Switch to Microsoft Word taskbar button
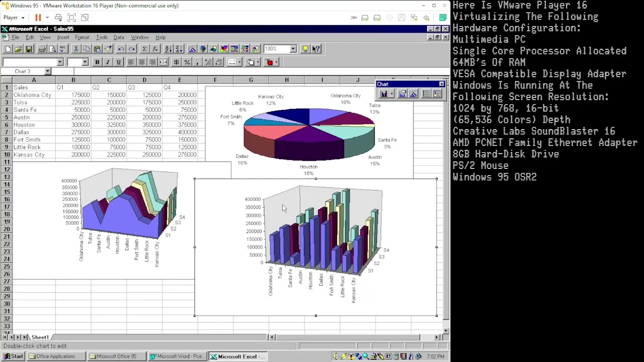 pos(177,356)
